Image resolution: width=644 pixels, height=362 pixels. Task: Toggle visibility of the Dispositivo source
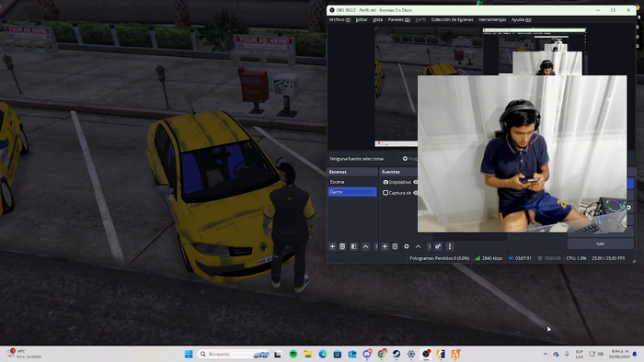pyautogui.click(x=415, y=182)
